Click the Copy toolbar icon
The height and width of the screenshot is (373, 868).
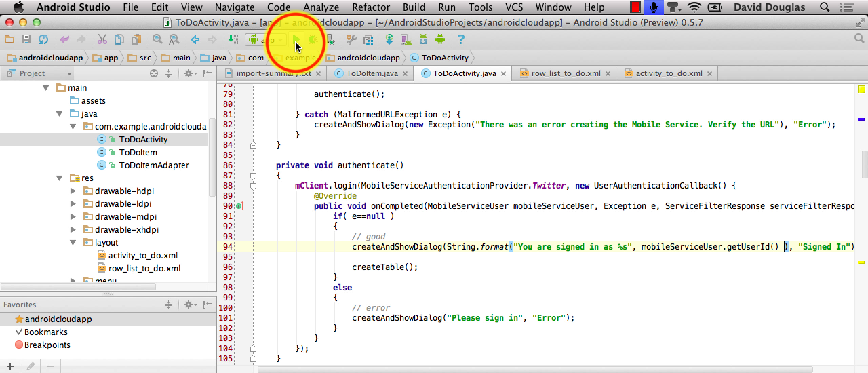[119, 39]
